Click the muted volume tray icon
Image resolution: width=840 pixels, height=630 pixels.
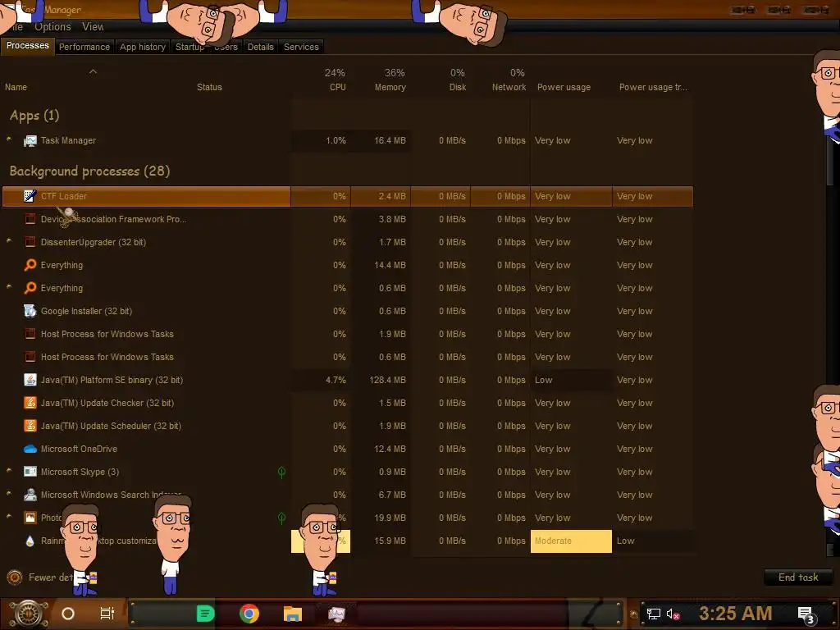pos(673,614)
